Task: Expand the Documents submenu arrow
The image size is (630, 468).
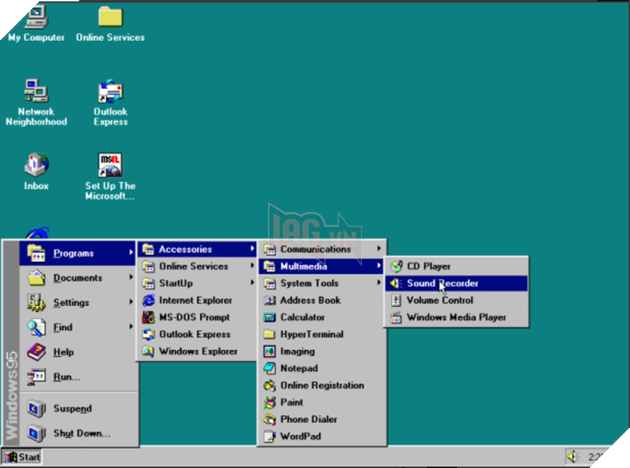Action: coord(131,277)
